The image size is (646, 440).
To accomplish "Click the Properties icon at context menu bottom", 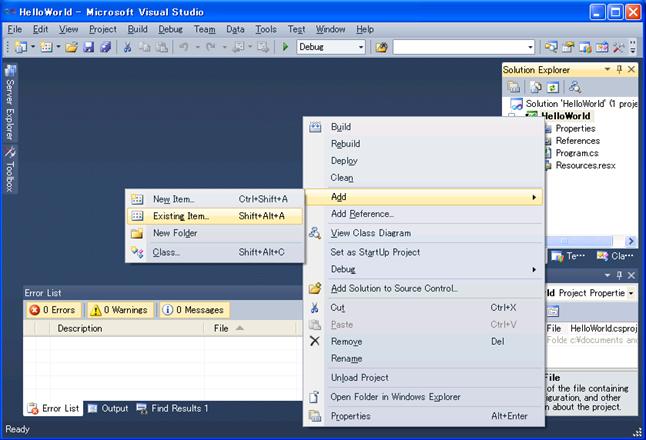I will click(x=315, y=416).
